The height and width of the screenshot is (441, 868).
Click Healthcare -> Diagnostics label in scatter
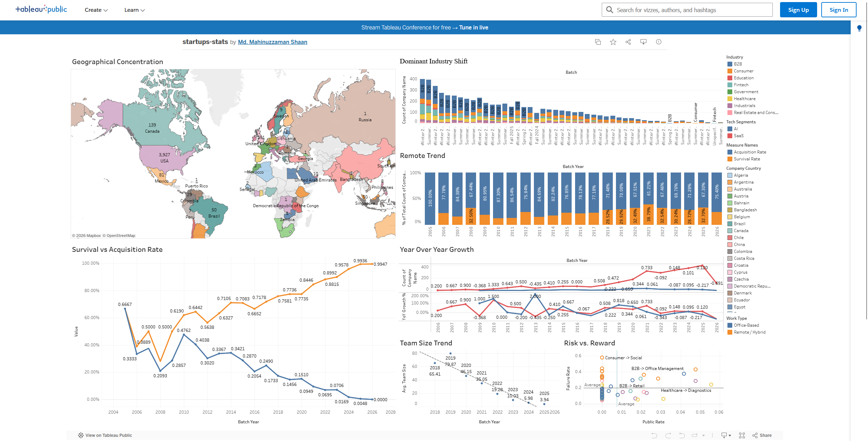pyautogui.click(x=686, y=390)
